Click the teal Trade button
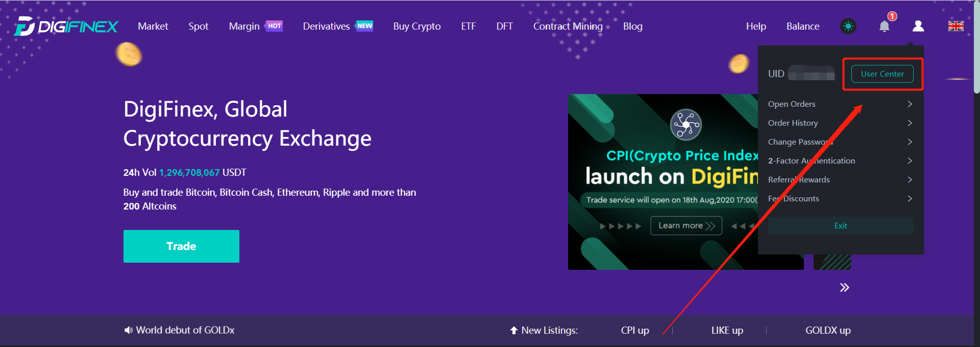Screen dimensions: 980x347 (x=181, y=246)
